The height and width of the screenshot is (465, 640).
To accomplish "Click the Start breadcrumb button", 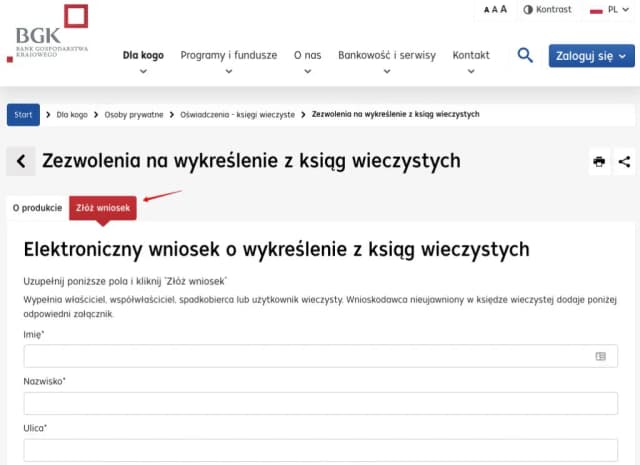I will click(x=23, y=115).
